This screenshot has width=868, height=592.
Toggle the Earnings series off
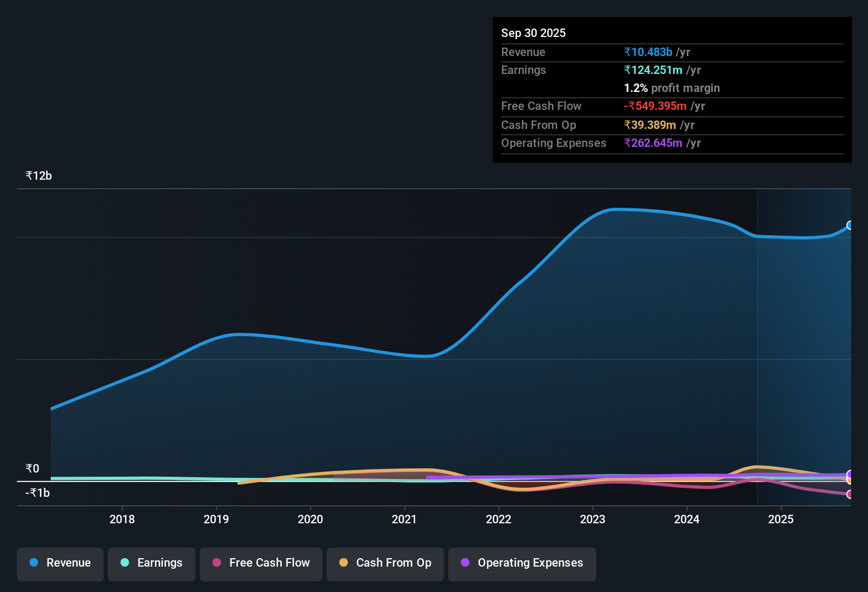click(x=151, y=563)
